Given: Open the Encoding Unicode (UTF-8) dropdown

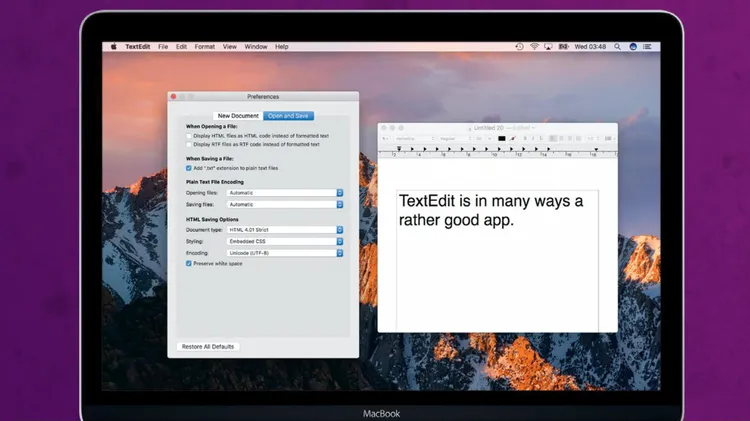Looking at the screenshot, I should (285, 253).
